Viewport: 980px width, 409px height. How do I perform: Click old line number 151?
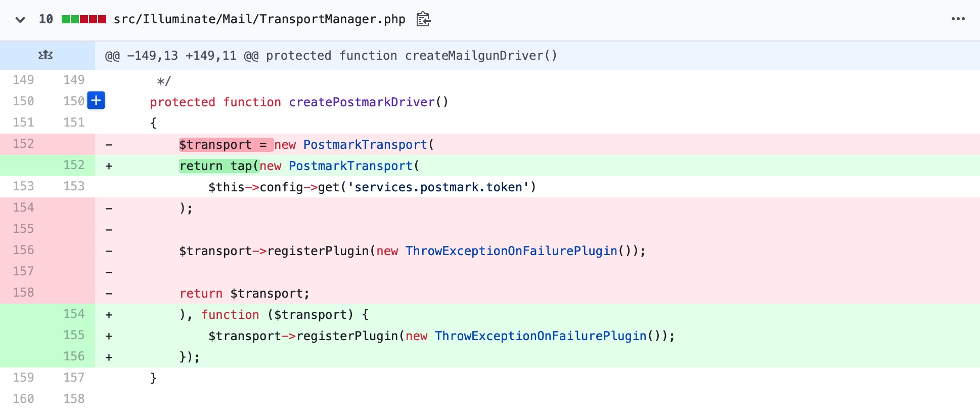click(x=23, y=122)
